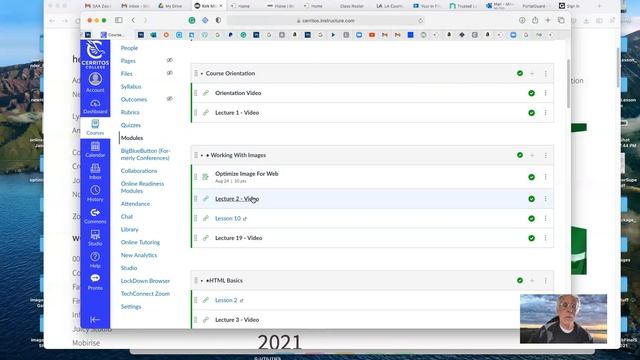This screenshot has height=360, width=640.
Task: Open People in course navigation
Action: [x=129, y=48]
